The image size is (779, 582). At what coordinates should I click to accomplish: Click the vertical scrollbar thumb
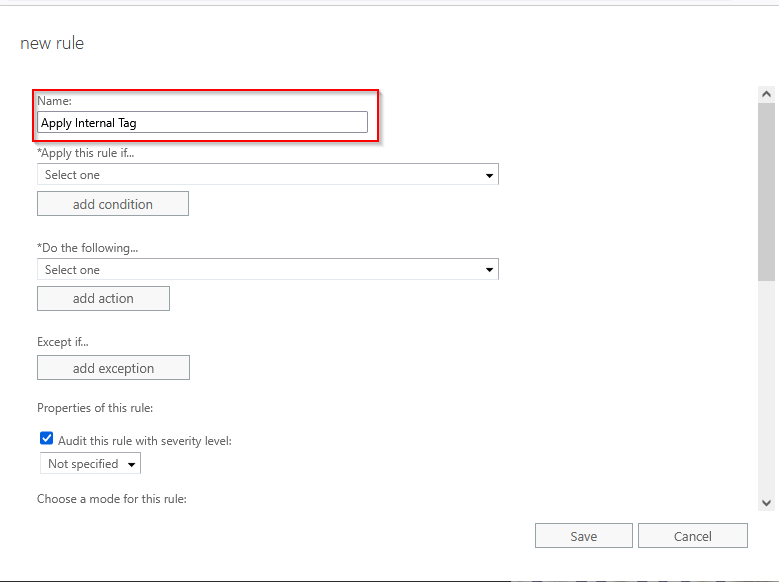(x=766, y=190)
